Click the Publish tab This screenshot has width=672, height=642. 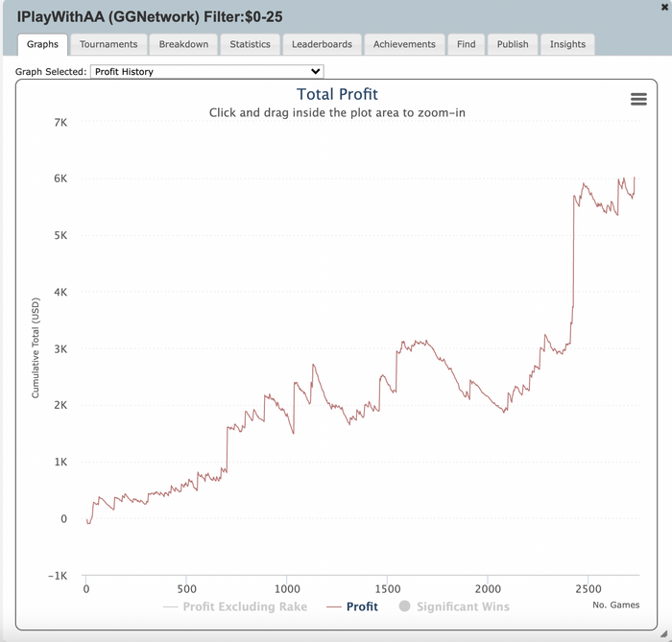coord(513,44)
